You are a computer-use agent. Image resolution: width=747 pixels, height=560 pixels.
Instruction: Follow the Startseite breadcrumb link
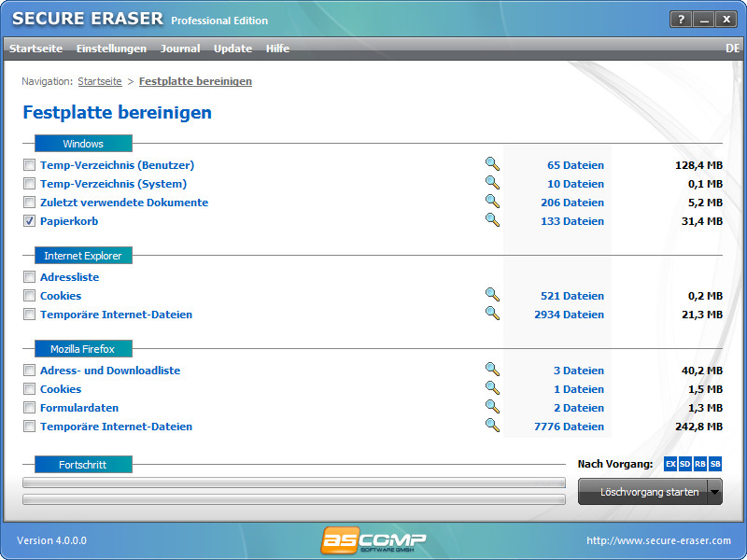point(100,81)
